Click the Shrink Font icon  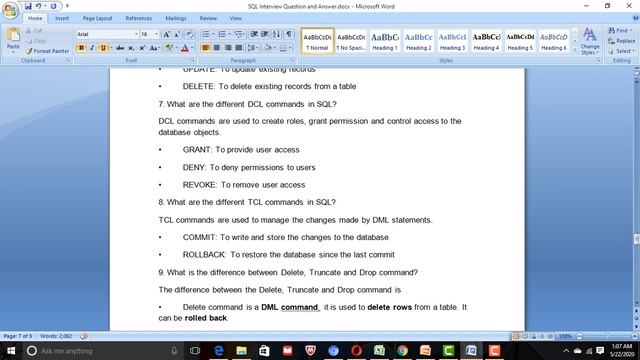[177, 35]
